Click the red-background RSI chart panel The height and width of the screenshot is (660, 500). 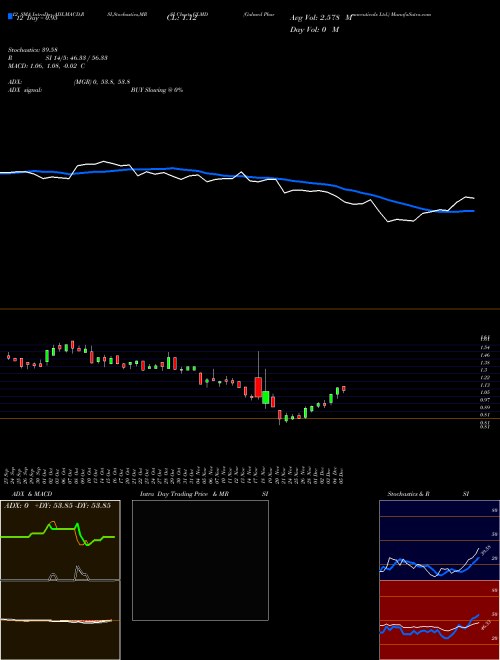pos(439,620)
